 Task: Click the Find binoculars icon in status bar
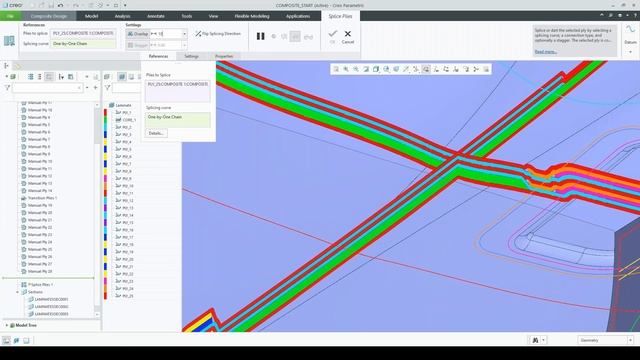pyautogui.click(x=536, y=340)
